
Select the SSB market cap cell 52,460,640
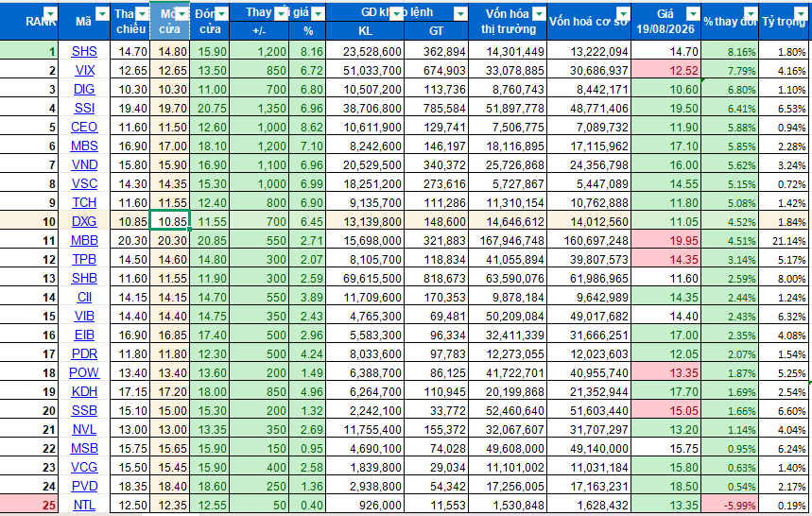(508, 411)
